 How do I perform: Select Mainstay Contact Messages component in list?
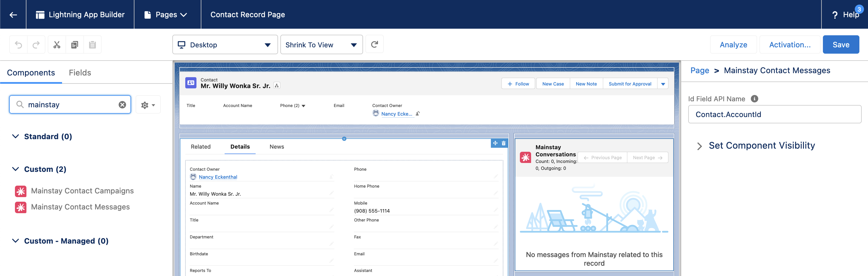[80, 207]
